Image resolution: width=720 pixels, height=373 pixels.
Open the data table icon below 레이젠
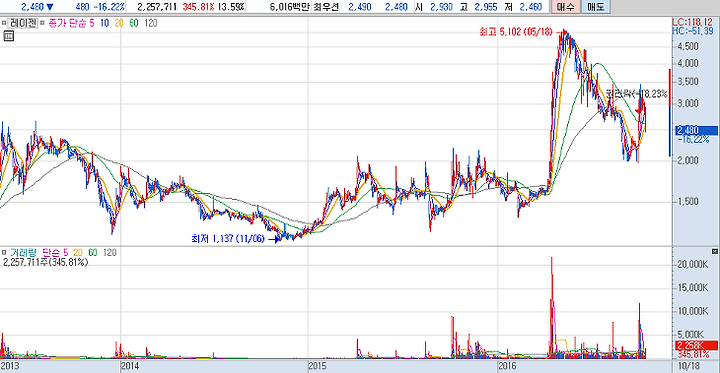(8, 36)
